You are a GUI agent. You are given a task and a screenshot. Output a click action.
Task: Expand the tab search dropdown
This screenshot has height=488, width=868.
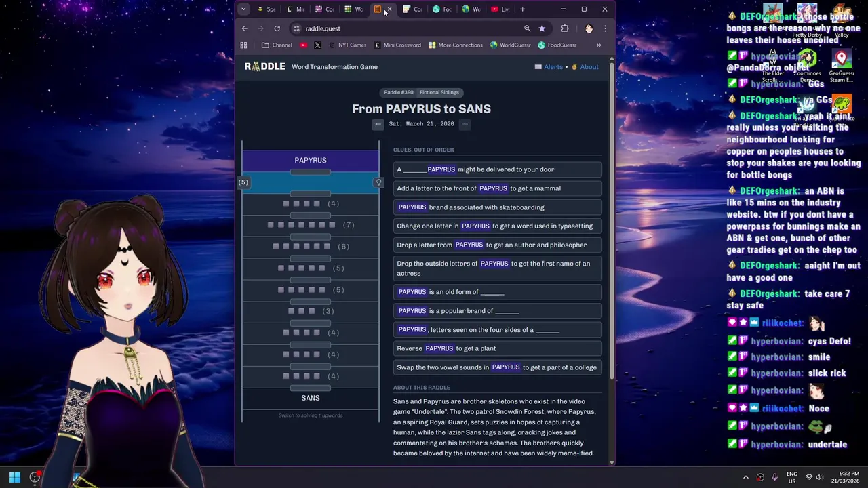tap(243, 9)
